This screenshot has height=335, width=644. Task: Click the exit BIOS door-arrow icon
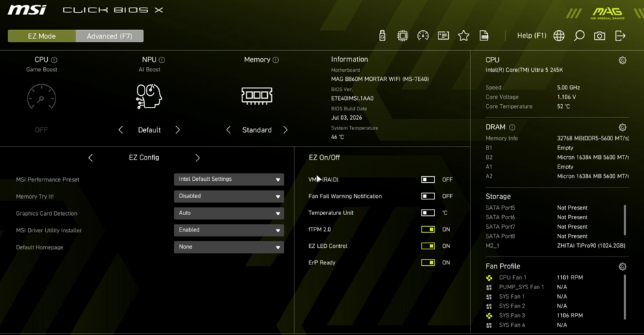pos(620,36)
